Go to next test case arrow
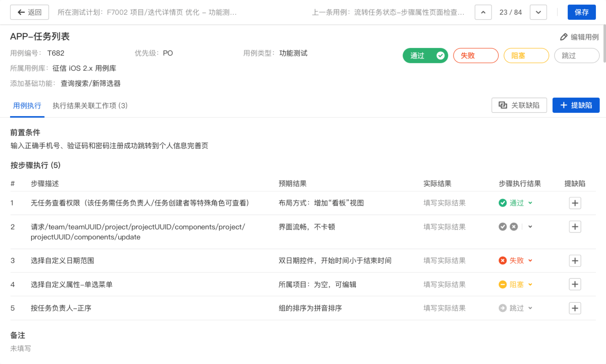The image size is (606, 364). [x=538, y=12]
